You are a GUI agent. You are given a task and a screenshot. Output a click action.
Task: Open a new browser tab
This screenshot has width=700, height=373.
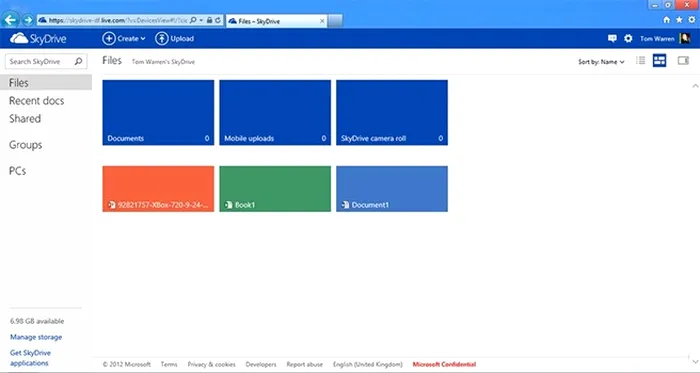(335, 21)
